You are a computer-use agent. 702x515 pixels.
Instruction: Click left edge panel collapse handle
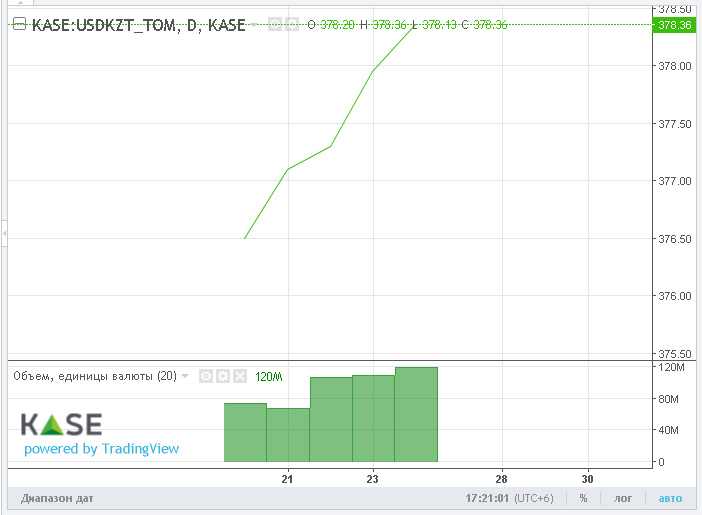tap(3, 233)
